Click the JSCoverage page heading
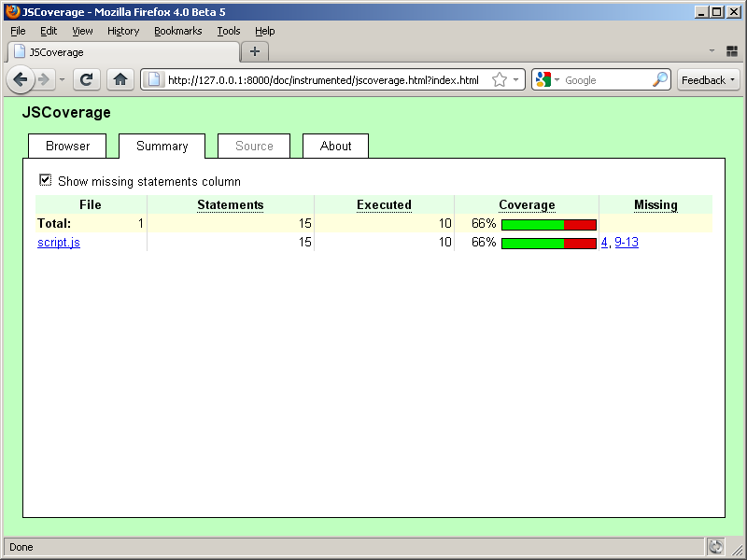The height and width of the screenshot is (560, 747). [x=66, y=112]
